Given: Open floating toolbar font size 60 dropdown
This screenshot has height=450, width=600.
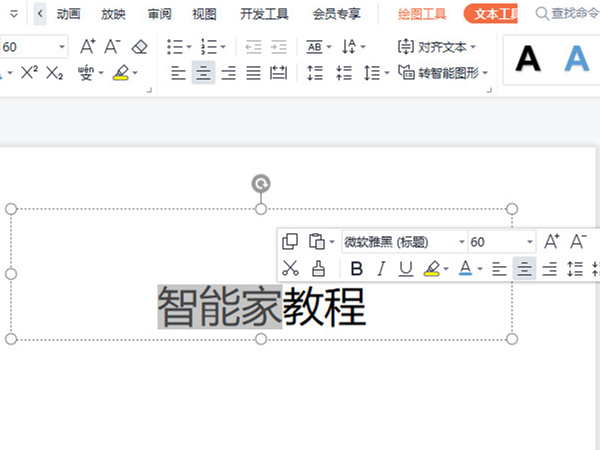Looking at the screenshot, I should [x=530, y=242].
